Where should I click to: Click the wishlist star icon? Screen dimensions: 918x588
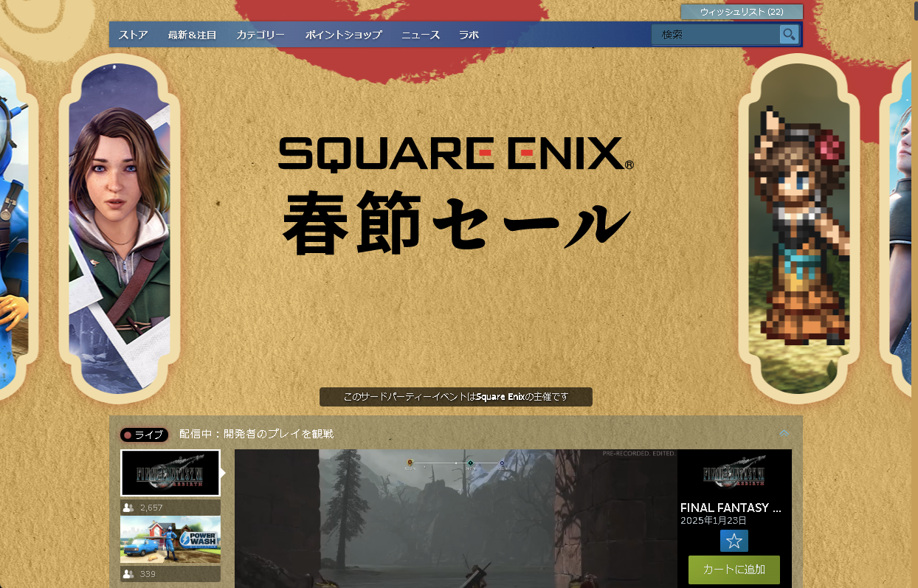(734, 541)
